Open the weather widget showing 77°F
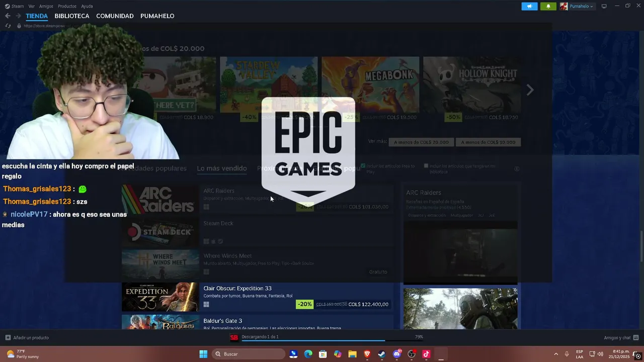The image size is (644, 362). pyautogui.click(x=23, y=354)
